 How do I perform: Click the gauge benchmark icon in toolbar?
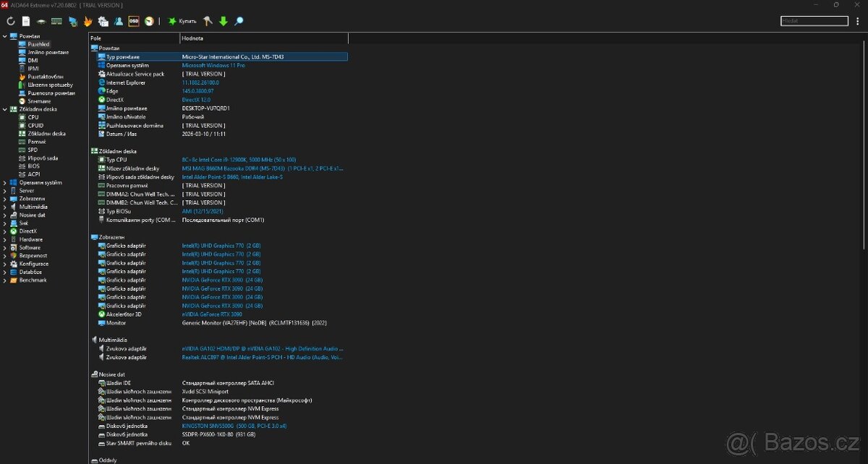click(149, 22)
